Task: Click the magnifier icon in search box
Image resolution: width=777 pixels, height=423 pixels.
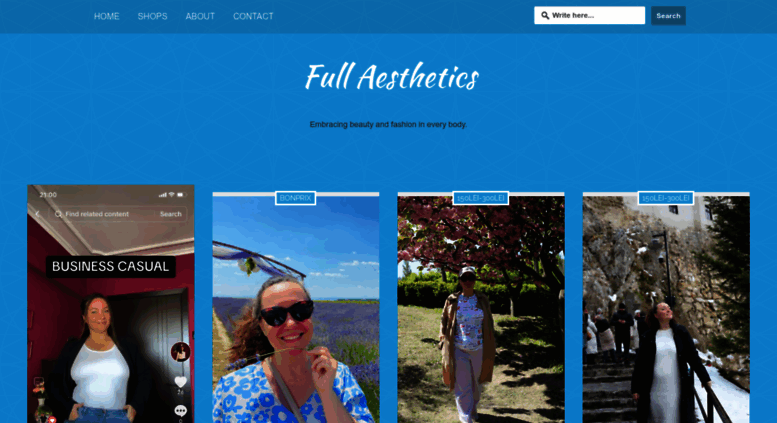Action: pos(545,15)
